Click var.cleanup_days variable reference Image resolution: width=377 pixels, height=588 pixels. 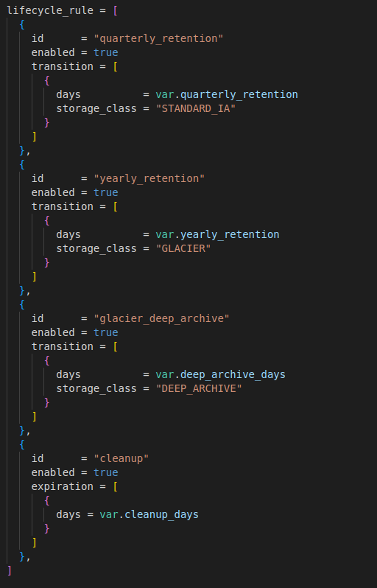(149, 514)
